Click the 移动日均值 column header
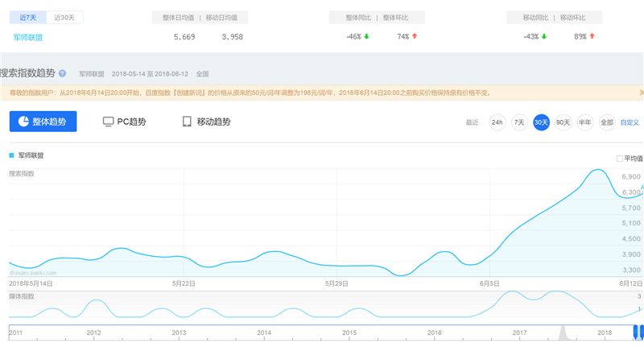Screen dimensions: 644x347 222,18
